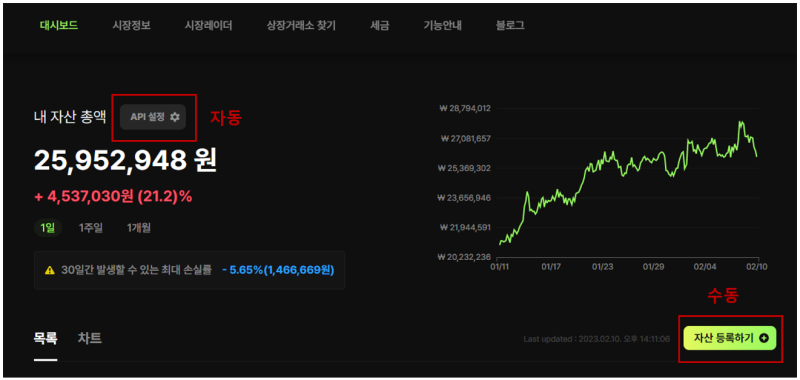Visit the 블로그 link in navigation
This screenshot has width=800, height=380.
[x=510, y=26]
